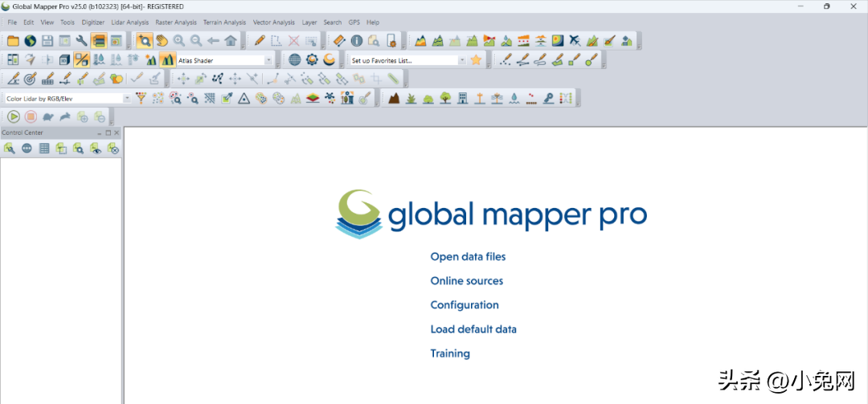Close the Control Center panel
Image resolution: width=868 pixels, height=404 pixels.
[117, 133]
